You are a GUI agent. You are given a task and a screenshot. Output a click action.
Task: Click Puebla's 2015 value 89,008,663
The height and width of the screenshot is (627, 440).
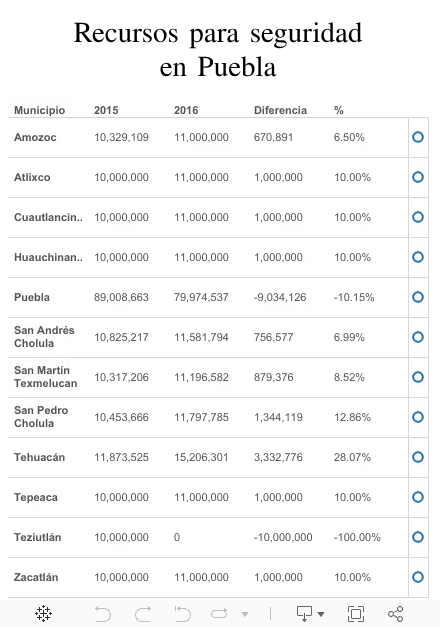121,297
